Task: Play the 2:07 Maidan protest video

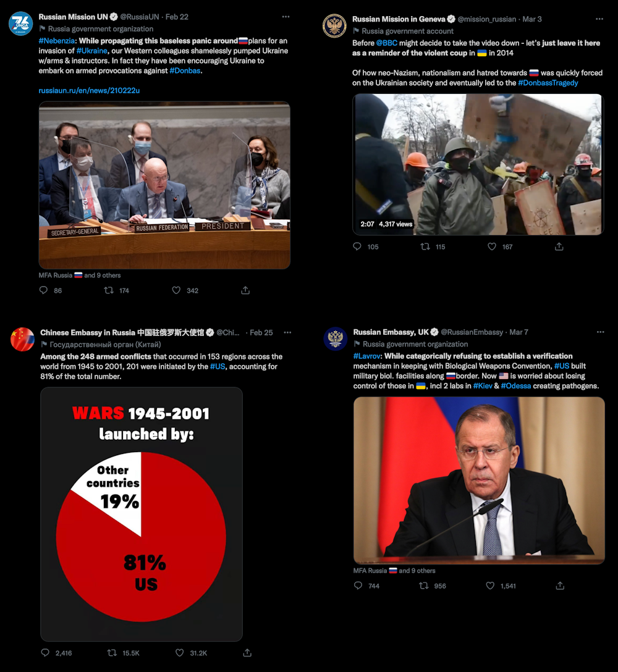Action: 478,164
